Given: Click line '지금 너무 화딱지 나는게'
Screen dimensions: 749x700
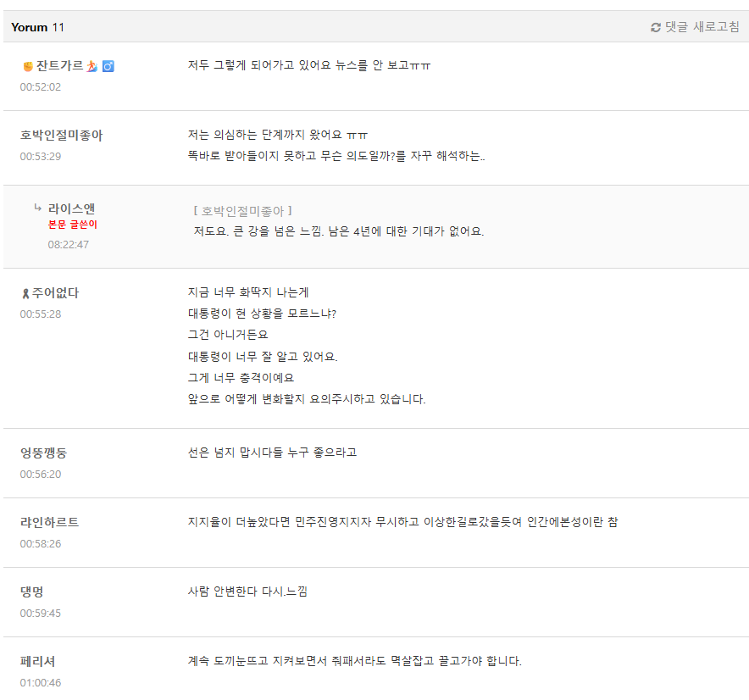Looking at the screenshot, I should click(248, 292).
